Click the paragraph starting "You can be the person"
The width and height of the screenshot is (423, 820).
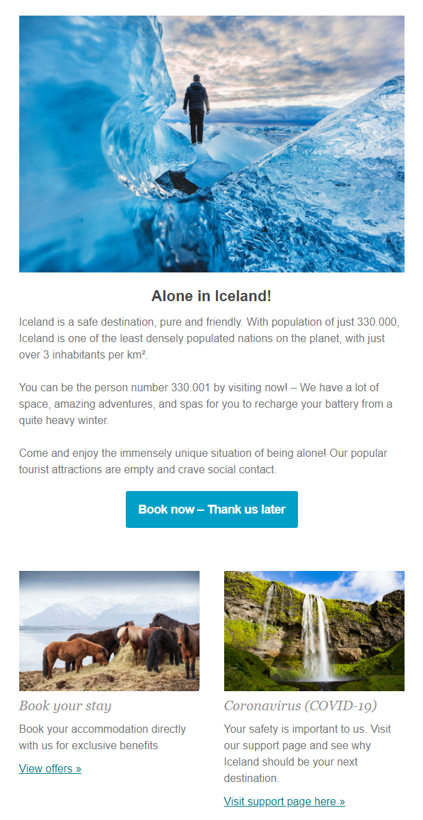point(206,404)
